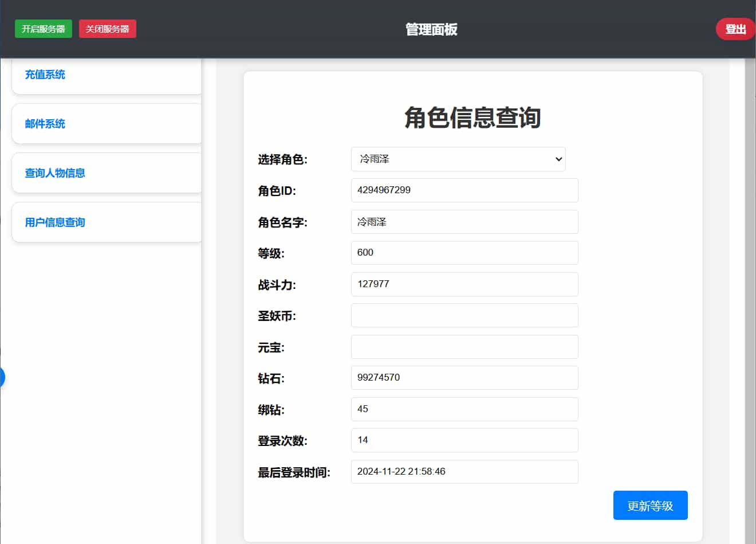Click the blue 更新等级 button
The image size is (756, 544).
(x=650, y=505)
